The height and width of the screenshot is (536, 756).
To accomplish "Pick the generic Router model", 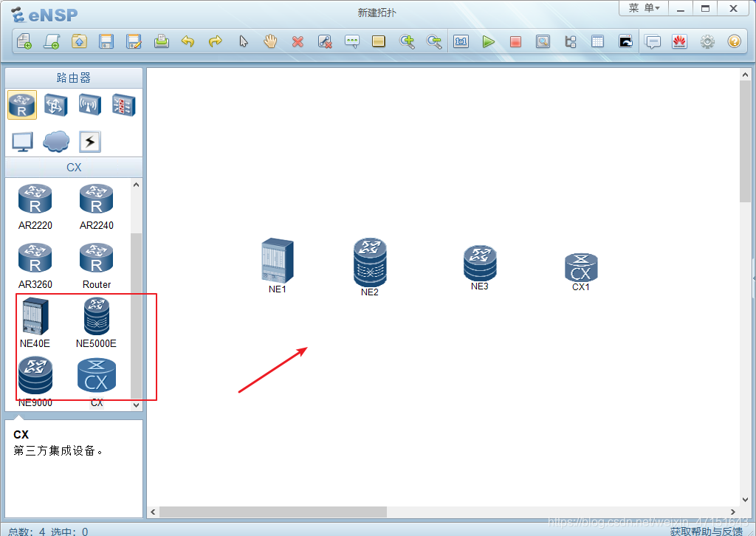I will [x=97, y=266].
